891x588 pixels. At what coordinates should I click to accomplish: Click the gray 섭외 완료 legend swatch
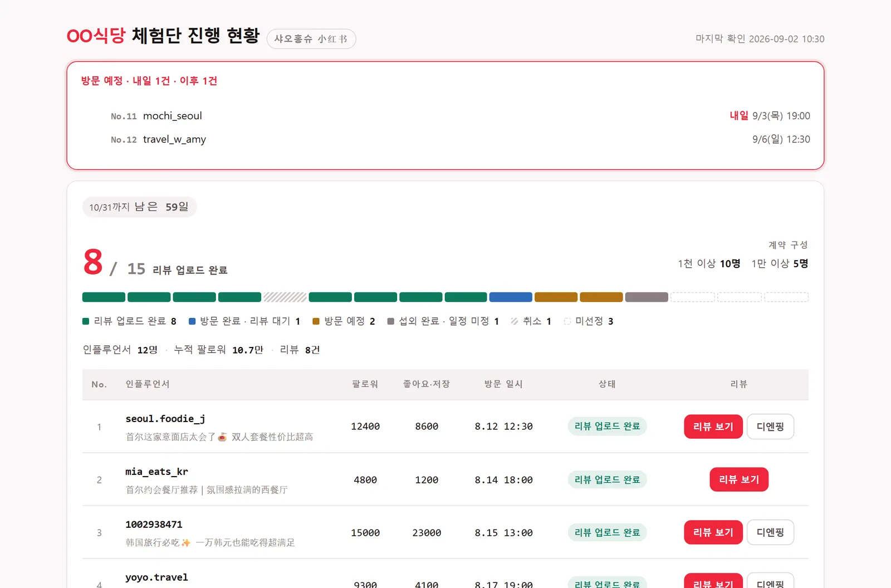pos(391,321)
